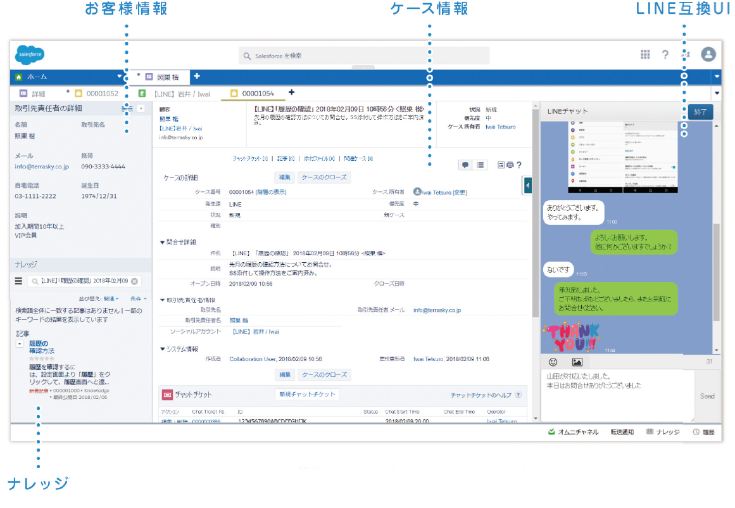735x508 pixels.
Task: Open the [LINE] 岩井 / Iwai social account link
Action: (255, 331)
